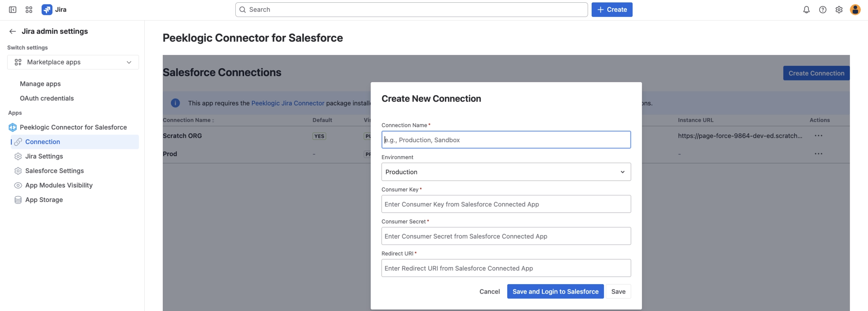This screenshot has width=868, height=311.
Task: Open the app switcher grid icon
Action: tap(29, 10)
